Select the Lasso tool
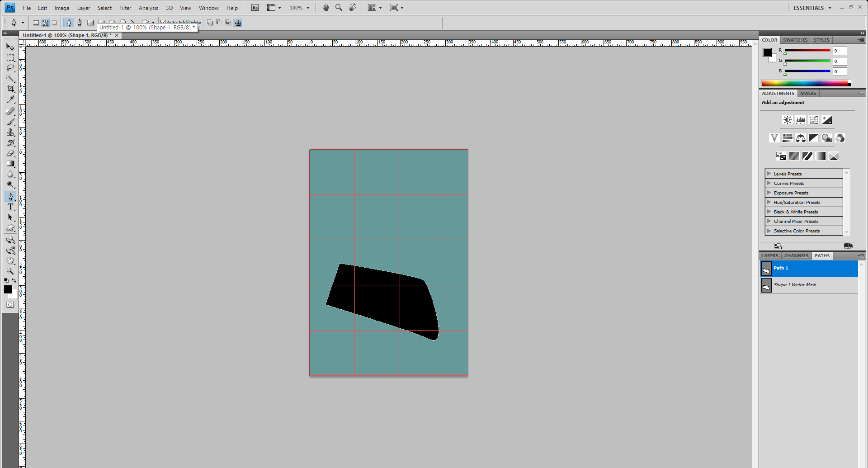The height and width of the screenshot is (468, 868). [x=10, y=68]
